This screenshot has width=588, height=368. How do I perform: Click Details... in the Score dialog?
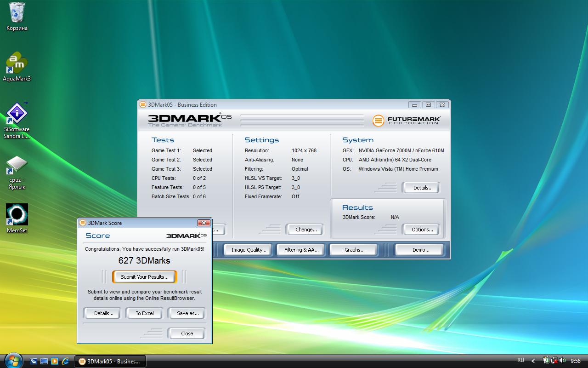[x=102, y=313]
